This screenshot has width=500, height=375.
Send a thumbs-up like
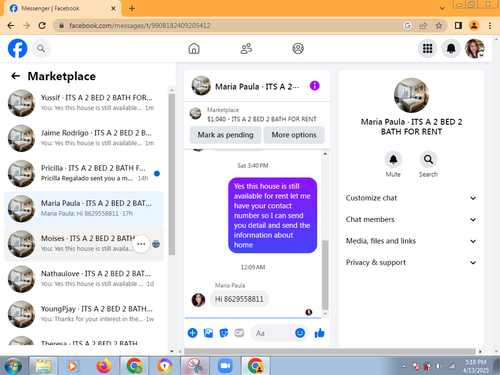click(x=319, y=333)
